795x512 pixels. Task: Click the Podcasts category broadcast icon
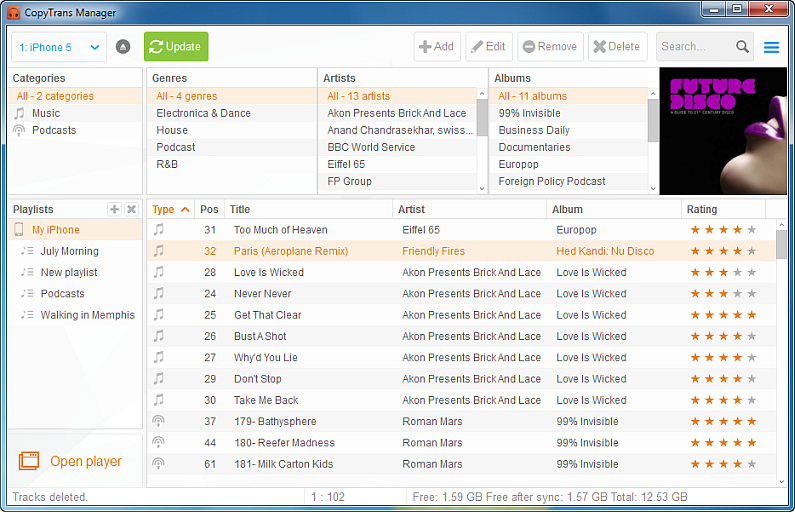coord(19,130)
